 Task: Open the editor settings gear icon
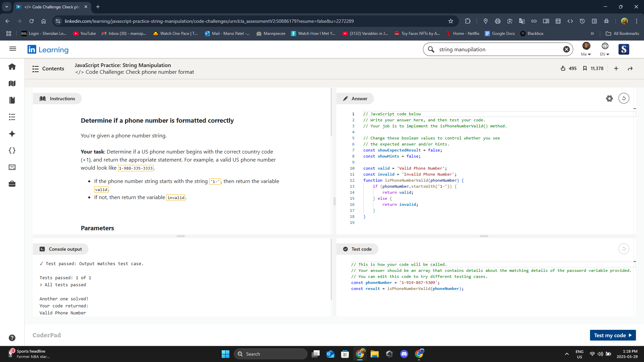tap(609, 99)
